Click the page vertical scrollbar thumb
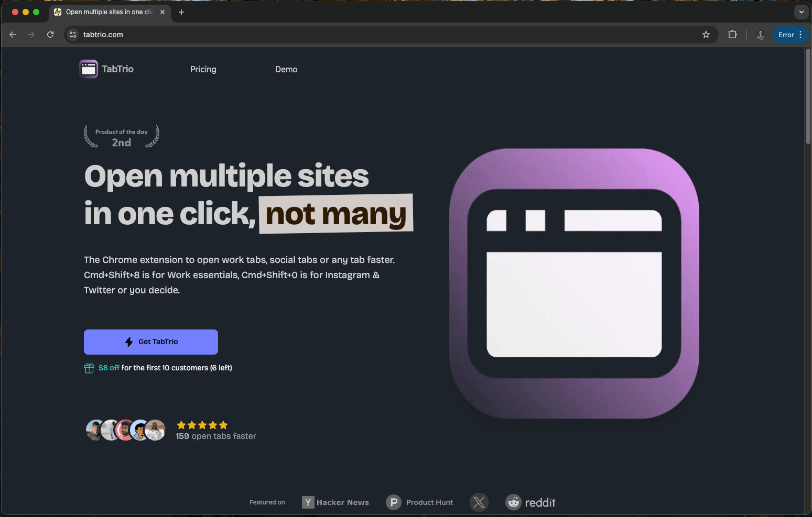Screen dimensions: 812x517 click(x=808, y=97)
